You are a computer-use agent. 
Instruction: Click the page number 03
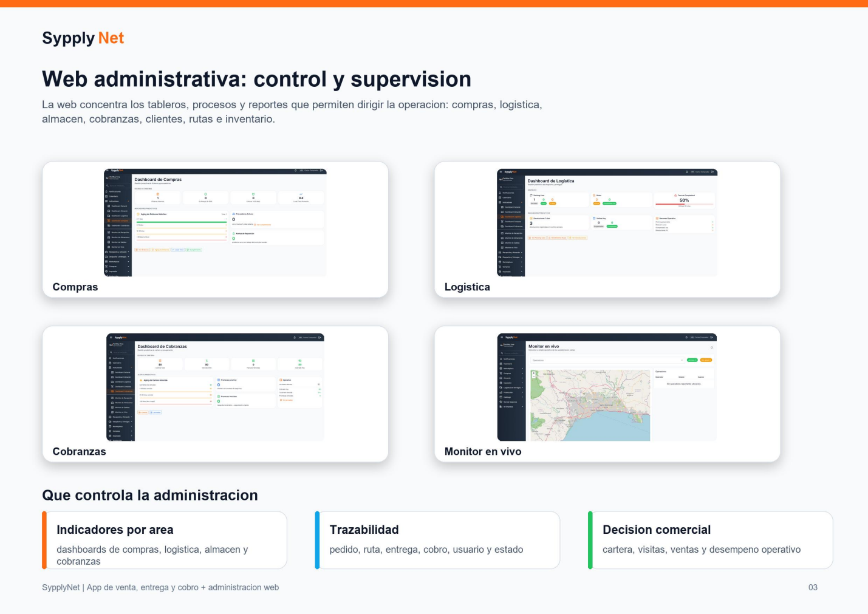point(813,588)
